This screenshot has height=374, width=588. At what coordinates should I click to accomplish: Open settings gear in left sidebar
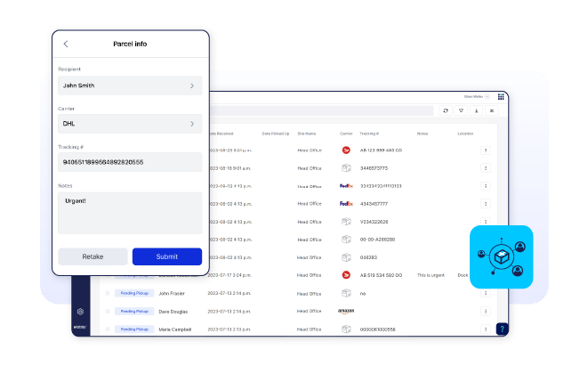tap(80, 312)
